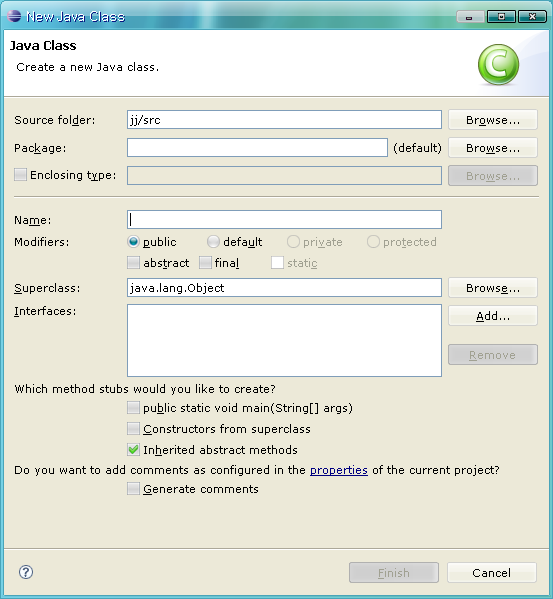Image resolution: width=553 pixels, height=599 pixels.
Task: Click the help question mark icon
Action: click(26, 572)
